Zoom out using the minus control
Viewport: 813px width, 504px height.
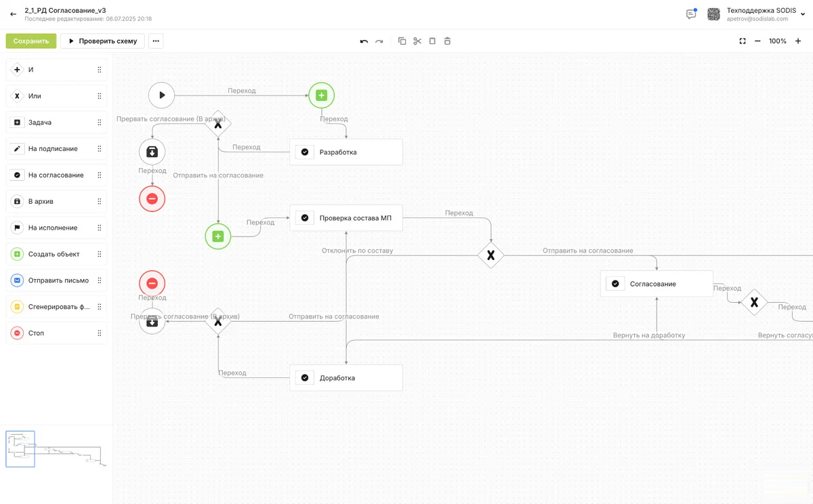click(757, 41)
